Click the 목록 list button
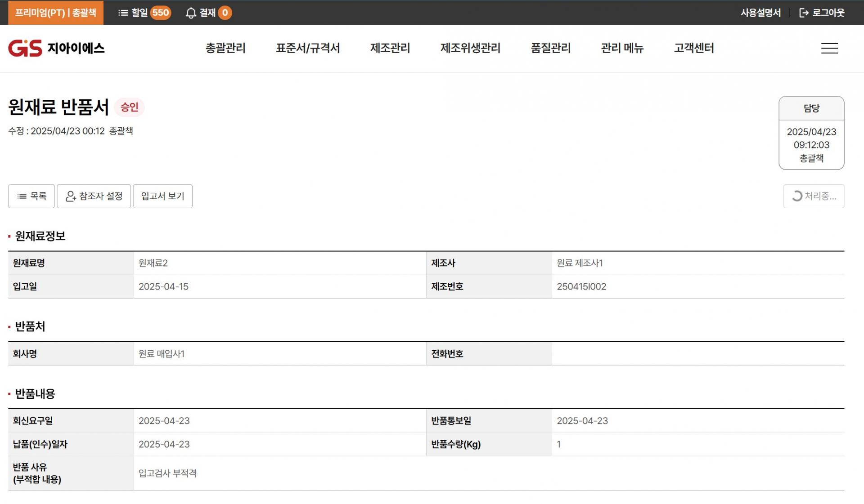This screenshot has width=864, height=504. (x=31, y=196)
